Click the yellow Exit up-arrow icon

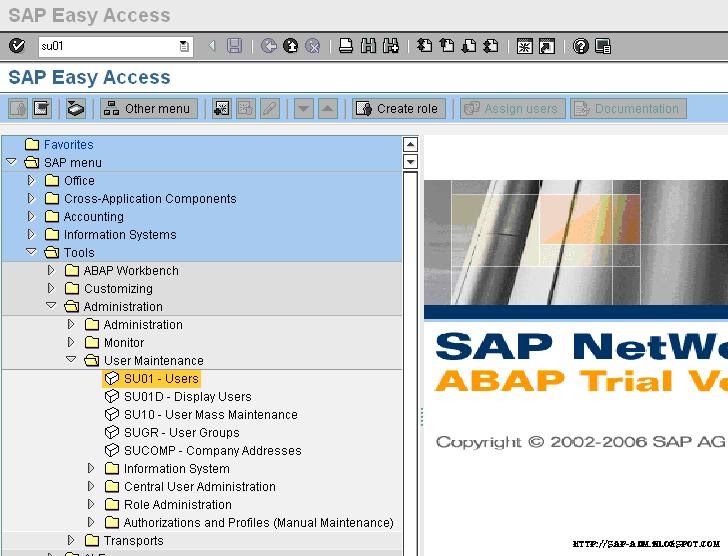pyautogui.click(x=291, y=46)
